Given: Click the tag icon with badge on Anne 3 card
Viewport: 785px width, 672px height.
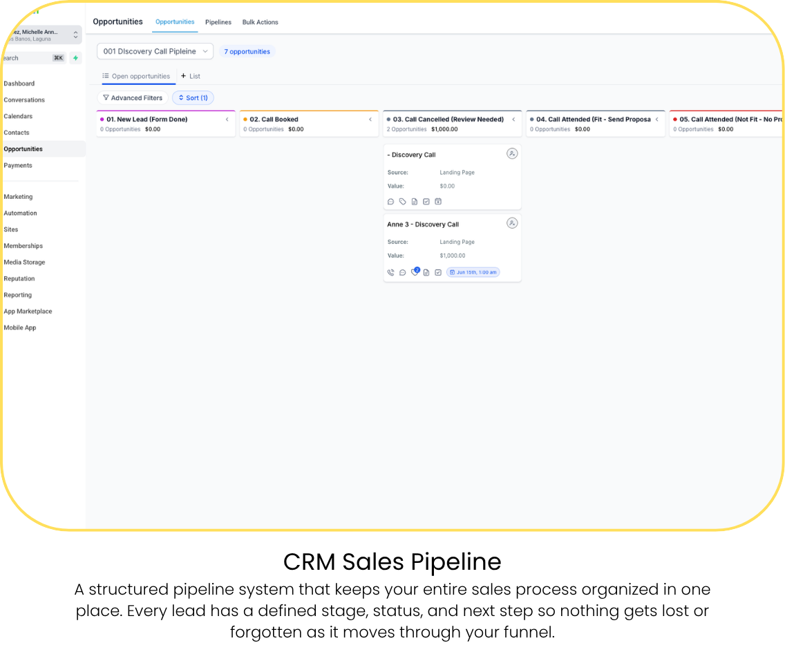Looking at the screenshot, I should point(415,271).
